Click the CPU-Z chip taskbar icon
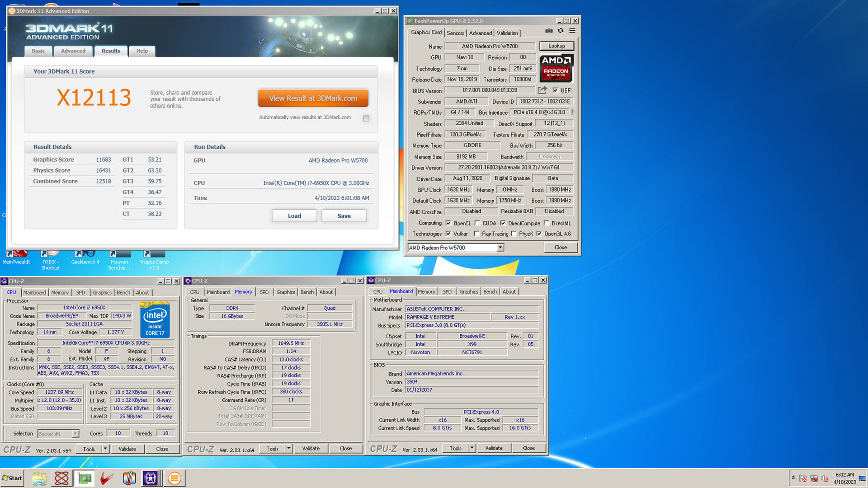This screenshot has width=868, height=488. click(150, 478)
